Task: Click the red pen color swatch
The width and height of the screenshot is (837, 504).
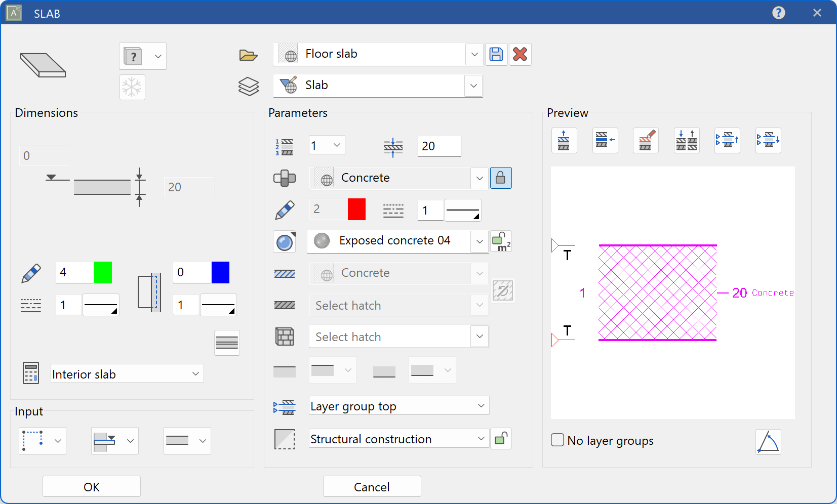Action: click(x=356, y=209)
